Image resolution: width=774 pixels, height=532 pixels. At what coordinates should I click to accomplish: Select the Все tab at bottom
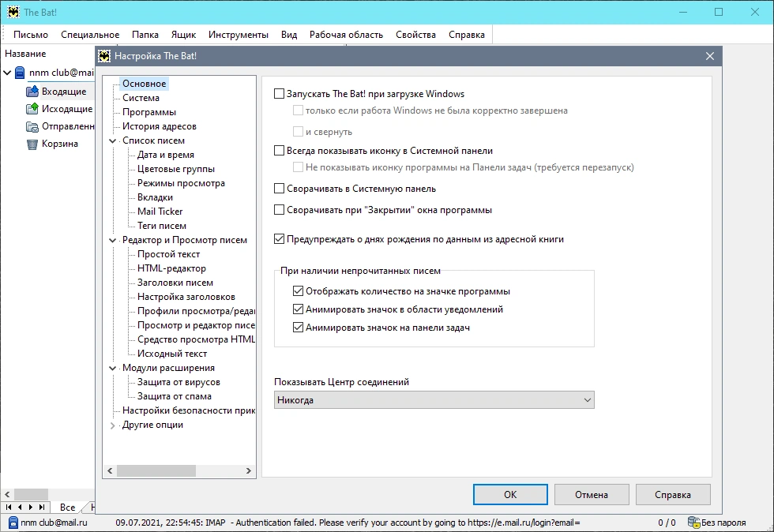tap(68, 508)
